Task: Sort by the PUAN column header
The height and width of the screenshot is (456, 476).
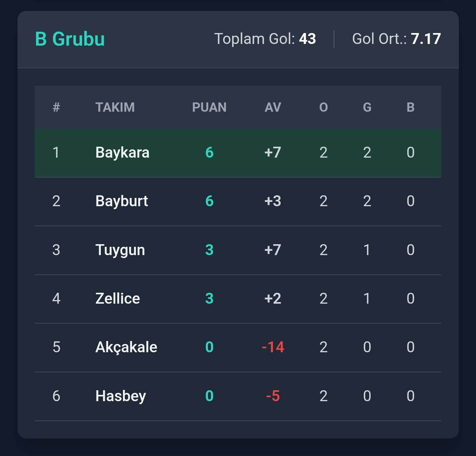Action: click(x=209, y=107)
